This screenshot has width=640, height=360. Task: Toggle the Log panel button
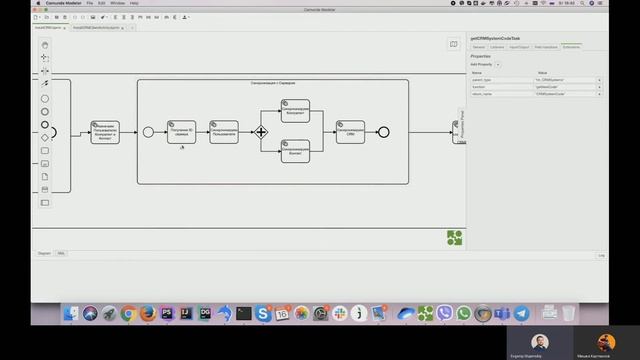tap(602, 256)
